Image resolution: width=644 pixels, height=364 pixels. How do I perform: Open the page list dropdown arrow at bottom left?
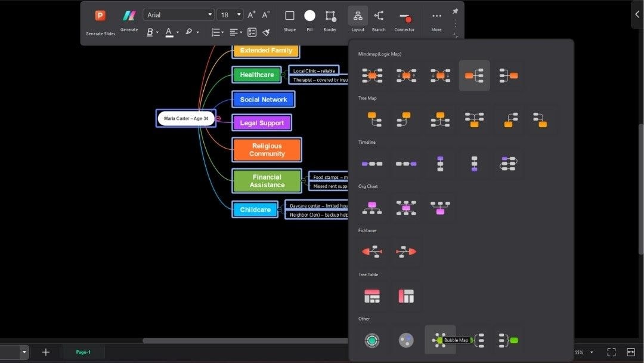24,352
